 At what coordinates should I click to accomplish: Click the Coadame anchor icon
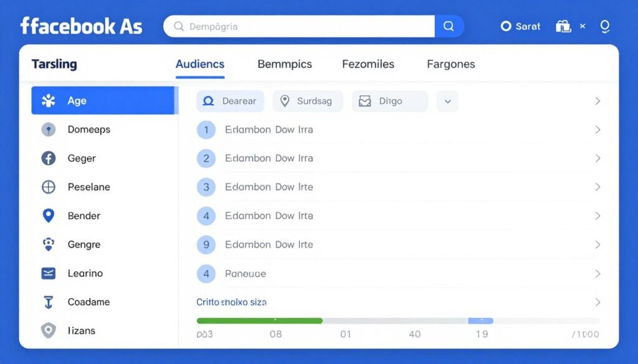click(49, 302)
